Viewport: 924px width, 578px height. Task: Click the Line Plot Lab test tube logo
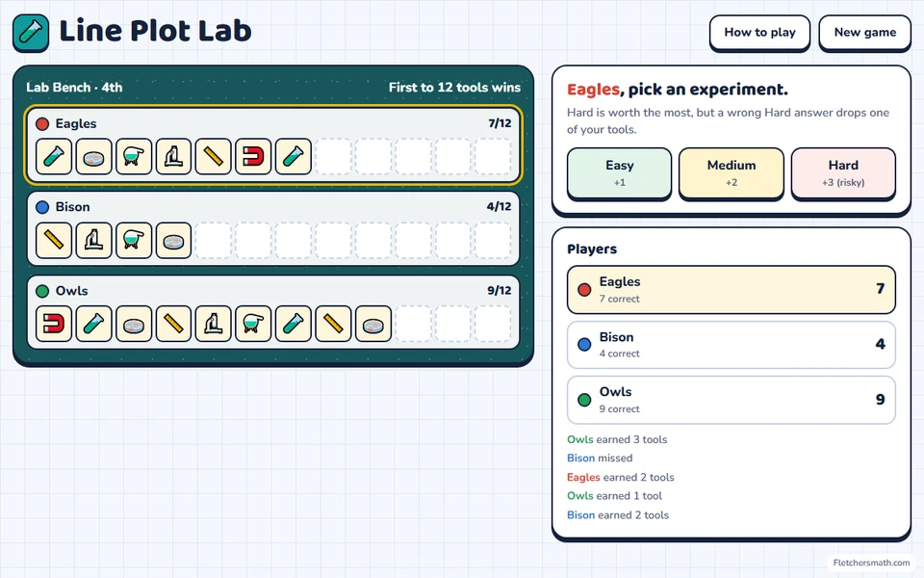(x=31, y=33)
